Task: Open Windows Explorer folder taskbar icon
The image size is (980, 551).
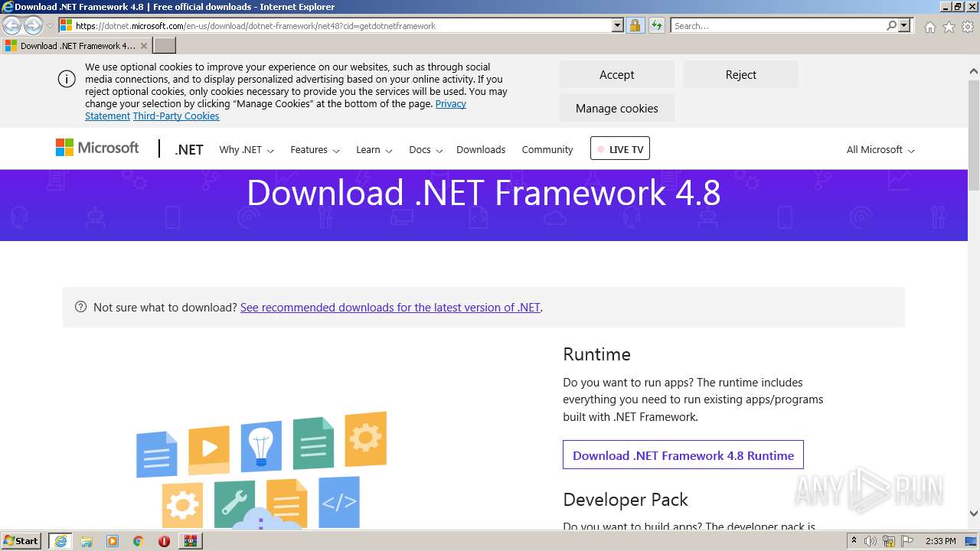Action: pos(87,541)
